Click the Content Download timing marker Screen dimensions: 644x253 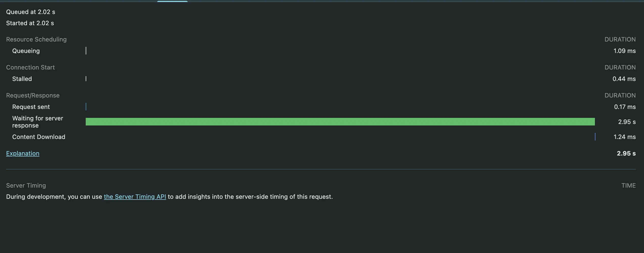[595, 137]
